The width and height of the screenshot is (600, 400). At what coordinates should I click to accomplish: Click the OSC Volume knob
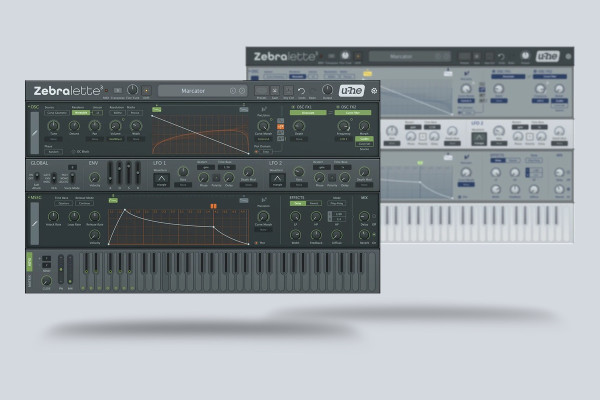(x=115, y=126)
